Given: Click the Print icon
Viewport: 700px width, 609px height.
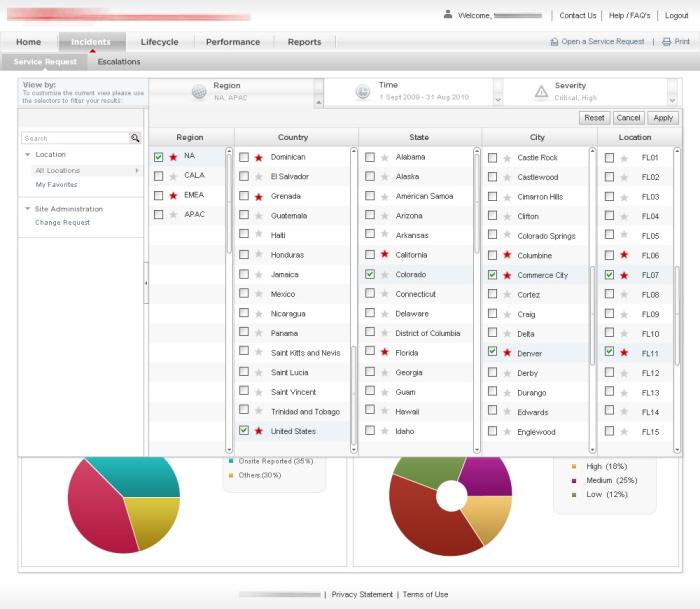Looking at the screenshot, I should pos(667,42).
